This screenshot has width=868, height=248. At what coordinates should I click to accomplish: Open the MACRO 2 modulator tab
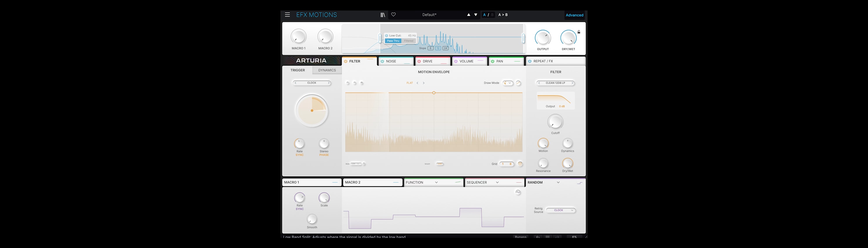click(373, 182)
